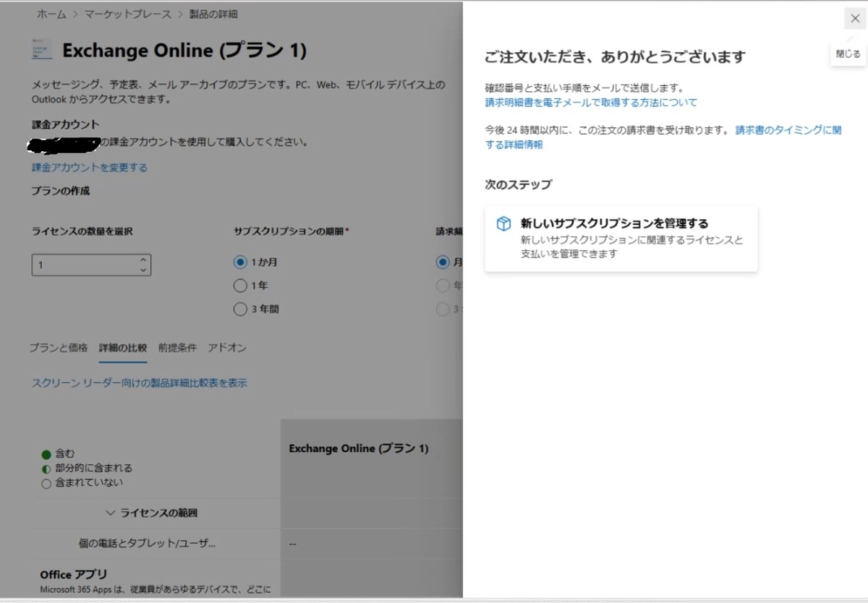Click the half-filled 部分的に含まれる legend icon
This screenshot has height=603, width=868.
46,469
